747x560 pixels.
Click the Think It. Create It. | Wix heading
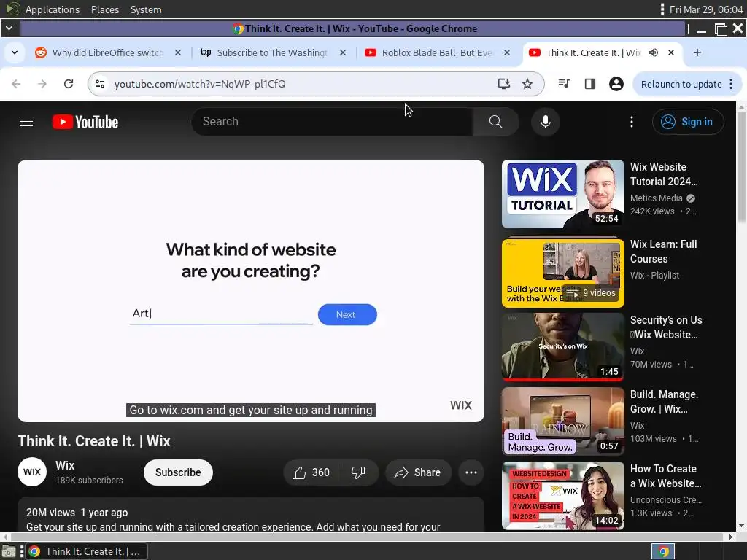tap(94, 441)
